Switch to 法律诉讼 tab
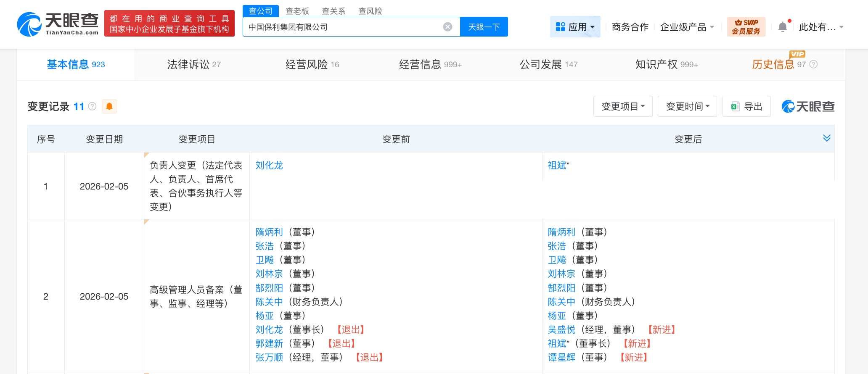 pyautogui.click(x=194, y=64)
